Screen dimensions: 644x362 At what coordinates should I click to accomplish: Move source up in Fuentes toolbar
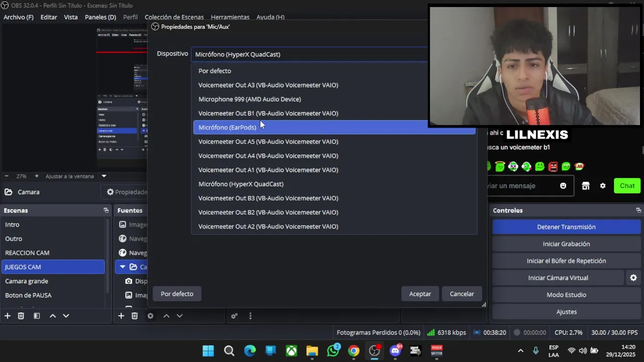[x=166, y=316]
